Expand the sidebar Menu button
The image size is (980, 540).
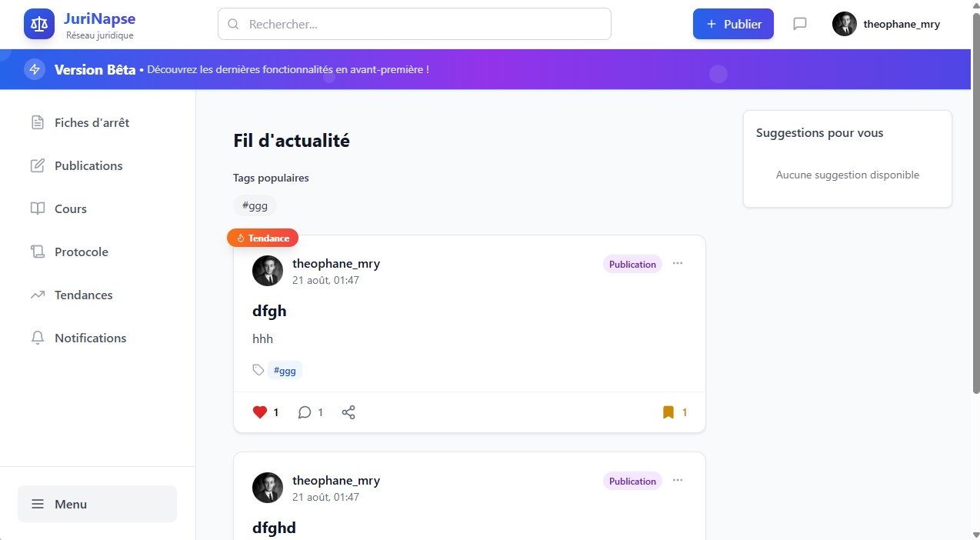pos(97,504)
